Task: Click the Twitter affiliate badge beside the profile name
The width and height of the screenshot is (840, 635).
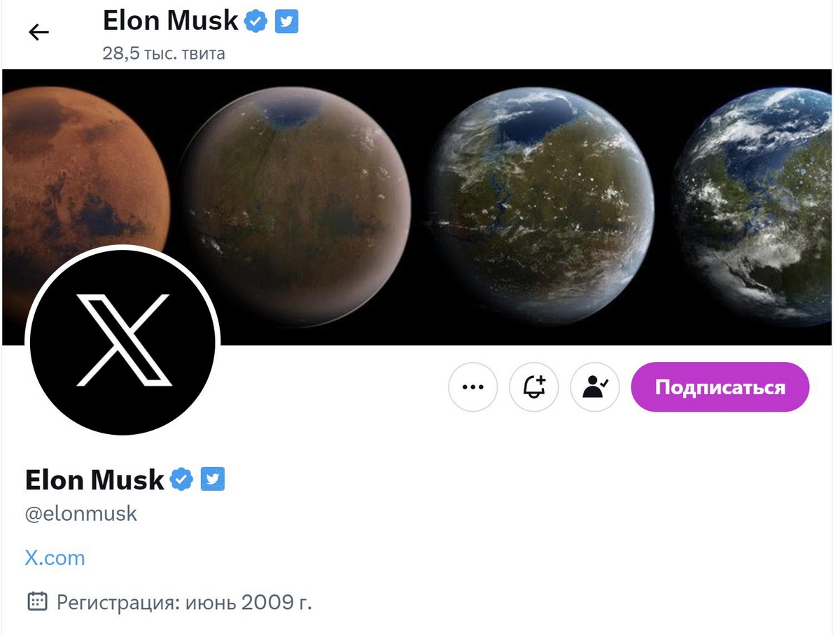Action: pyautogui.click(x=212, y=479)
